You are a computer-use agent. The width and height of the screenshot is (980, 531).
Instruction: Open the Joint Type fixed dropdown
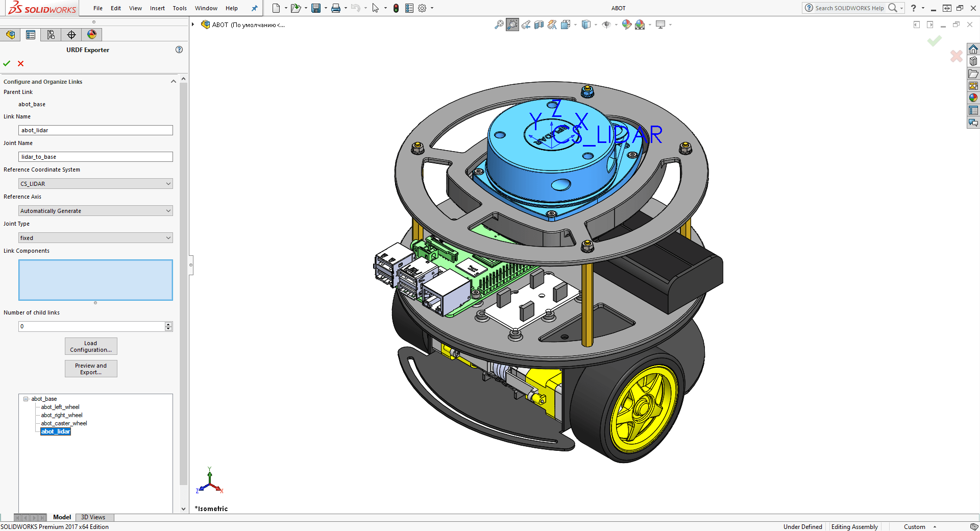tap(168, 237)
